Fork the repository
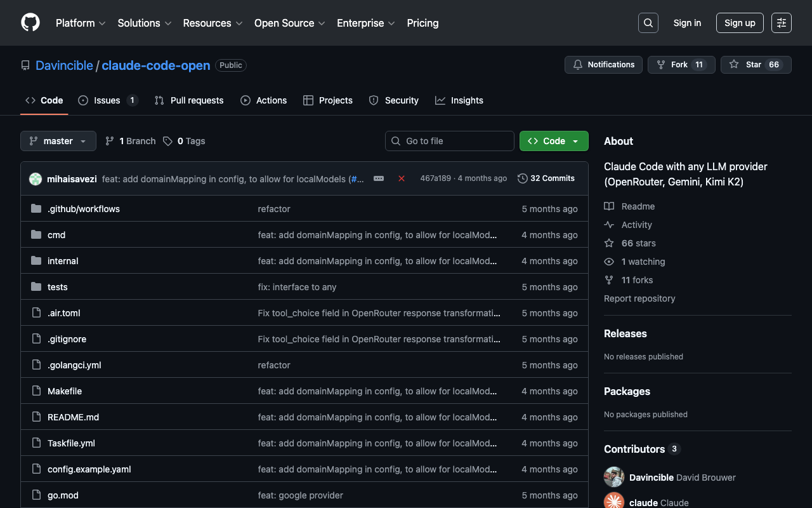 [681, 65]
